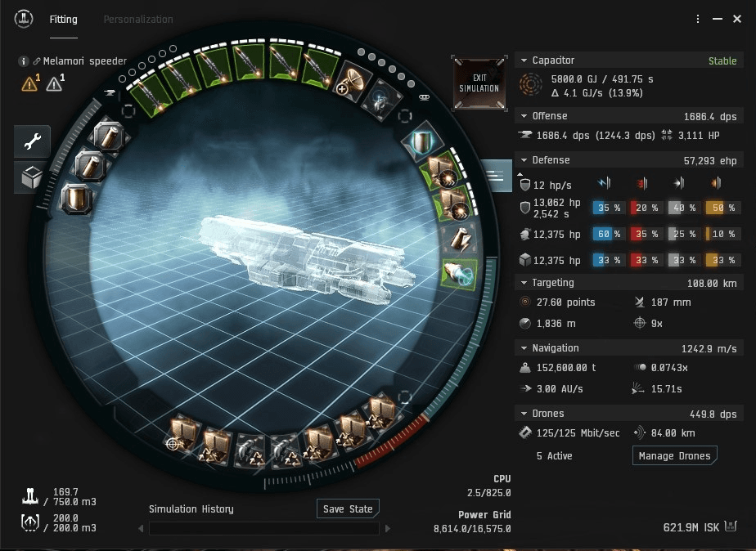The width and height of the screenshot is (756, 551).
Task: Toggle the mid slot rack state control
Action: pos(405,115)
